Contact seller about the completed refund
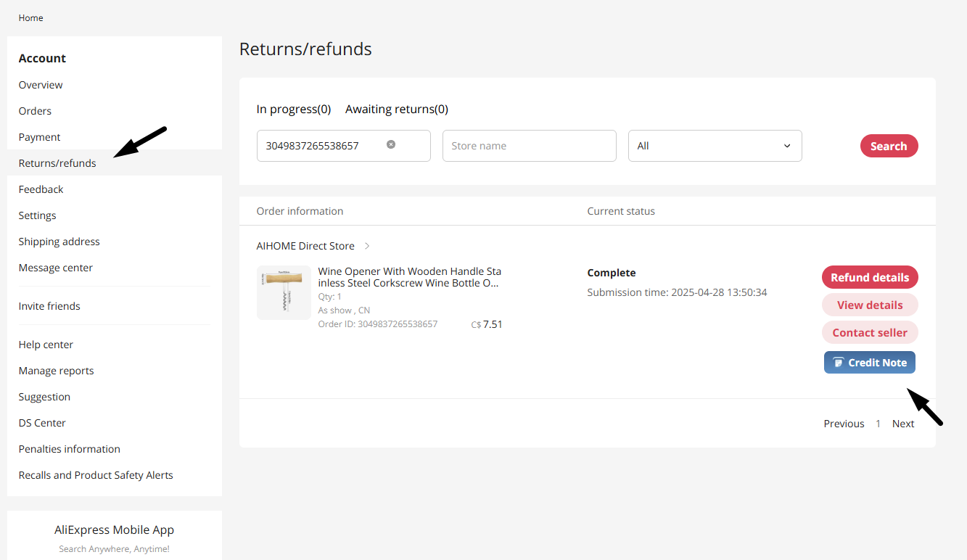This screenshot has height=560, width=967. click(869, 332)
